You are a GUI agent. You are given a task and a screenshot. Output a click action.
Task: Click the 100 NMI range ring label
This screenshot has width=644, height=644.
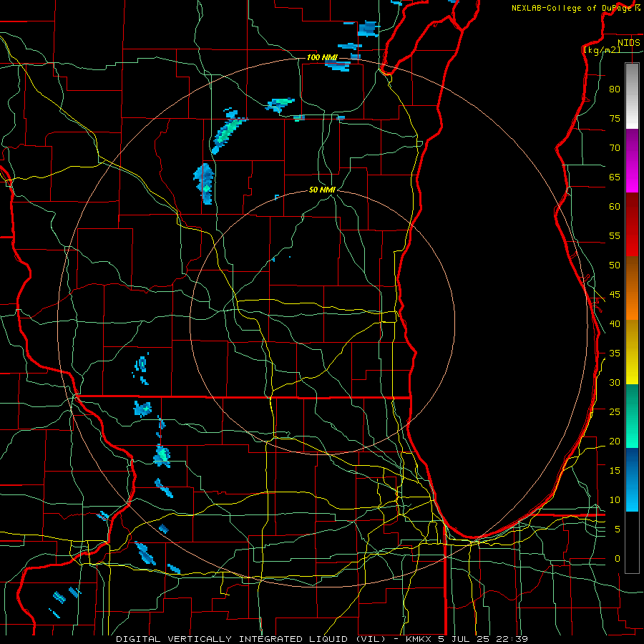point(322,57)
